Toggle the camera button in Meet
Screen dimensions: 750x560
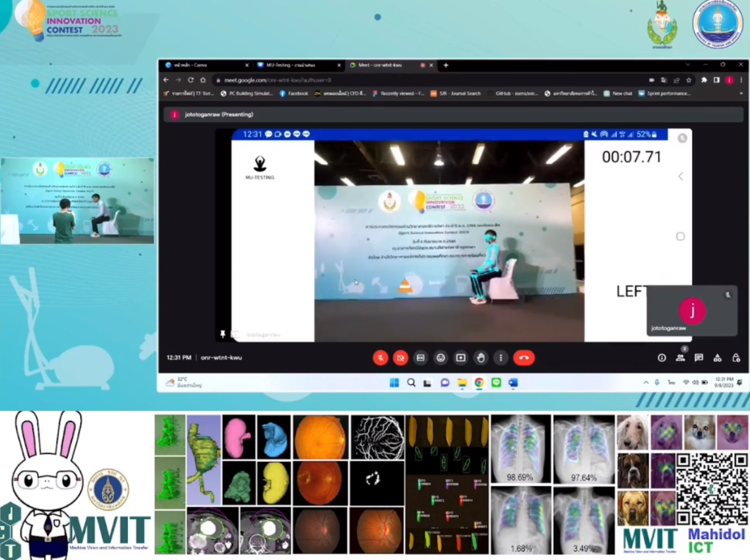point(400,358)
